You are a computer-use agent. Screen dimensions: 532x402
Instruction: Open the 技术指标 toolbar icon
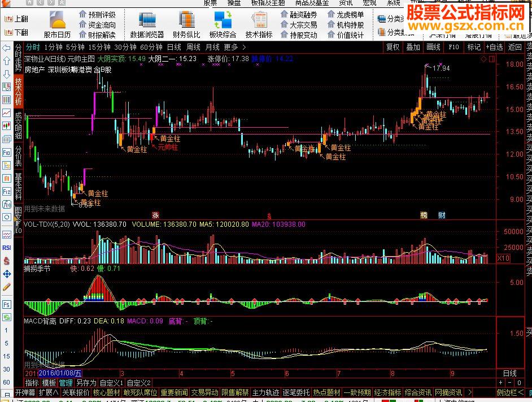click(259, 24)
